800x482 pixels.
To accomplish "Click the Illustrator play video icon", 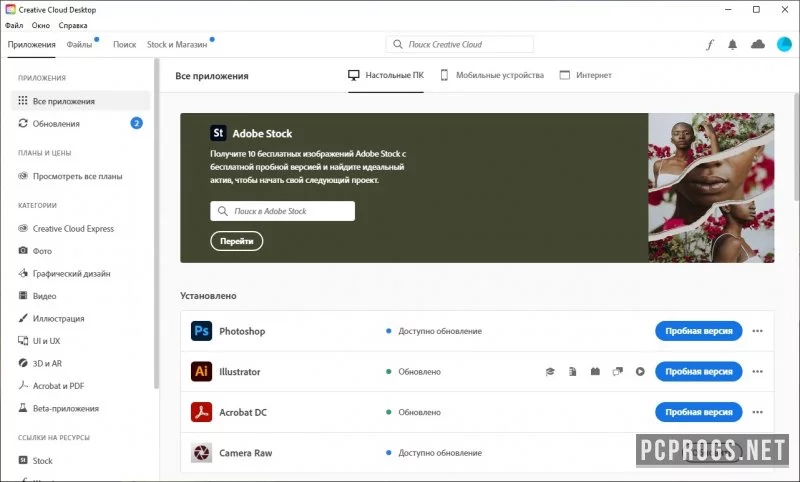I will (640, 372).
